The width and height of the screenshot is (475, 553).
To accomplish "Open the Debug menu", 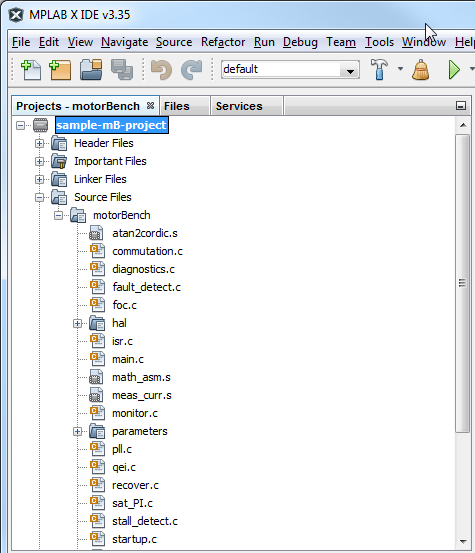I will (x=300, y=42).
